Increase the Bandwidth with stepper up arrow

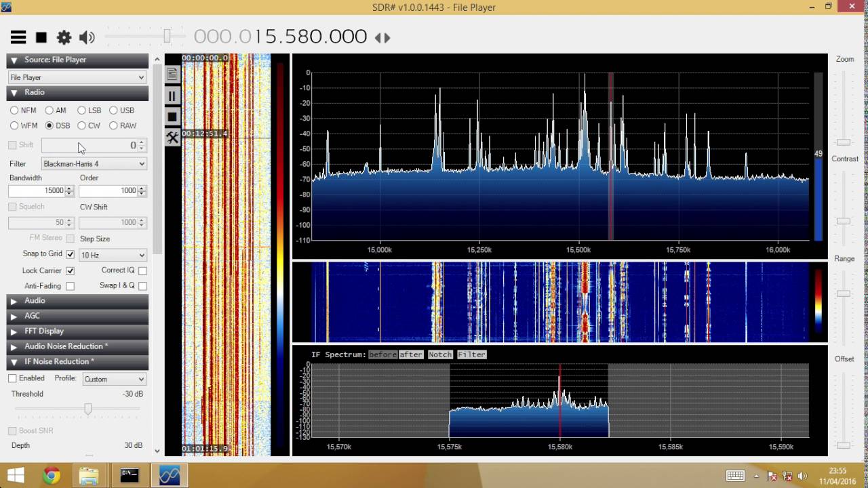point(69,188)
